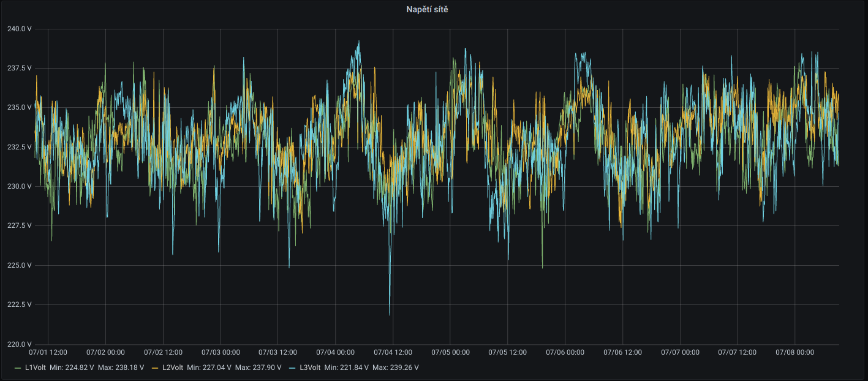Click the deep green L1Volt dip just below 225 V
868x381 pixels.
(x=542, y=267)
